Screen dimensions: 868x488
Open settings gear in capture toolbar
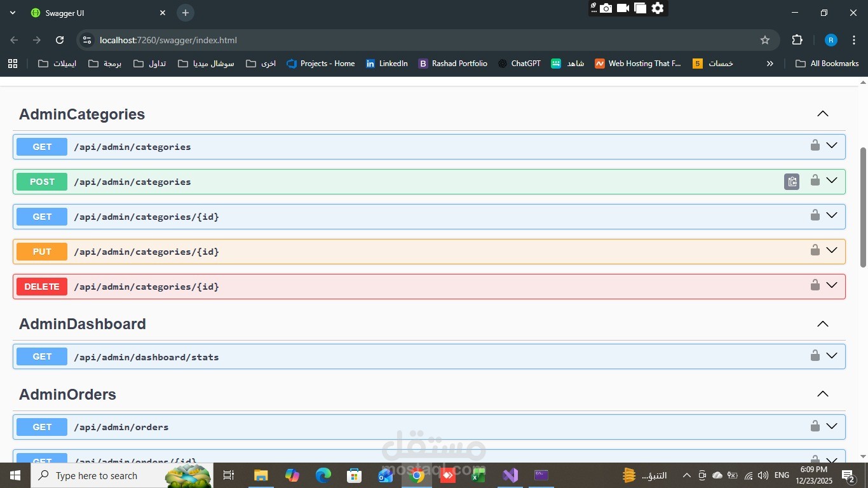click(658, 8)
